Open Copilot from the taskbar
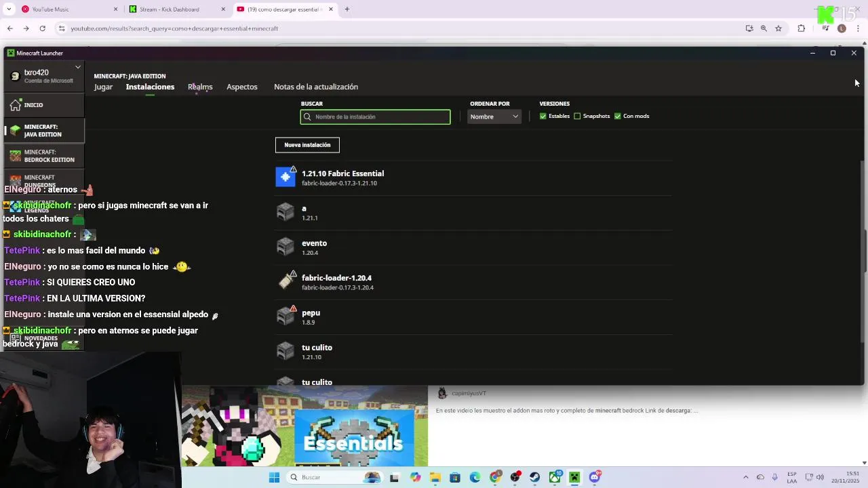868x488 pixels. pos(415,477)
